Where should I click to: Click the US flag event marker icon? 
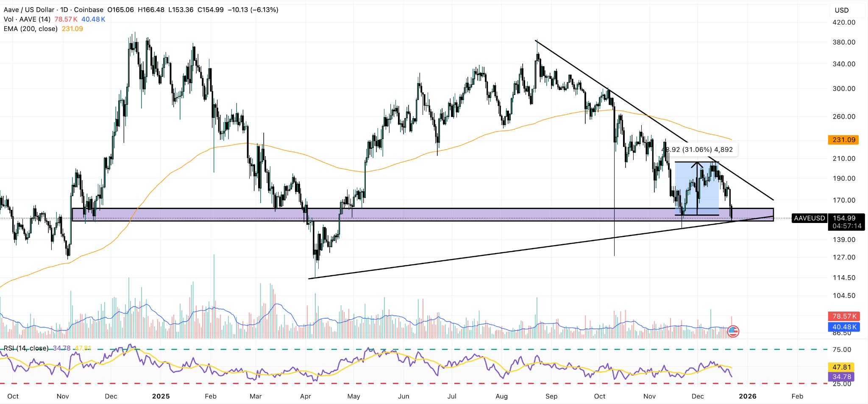pos(733,331)
